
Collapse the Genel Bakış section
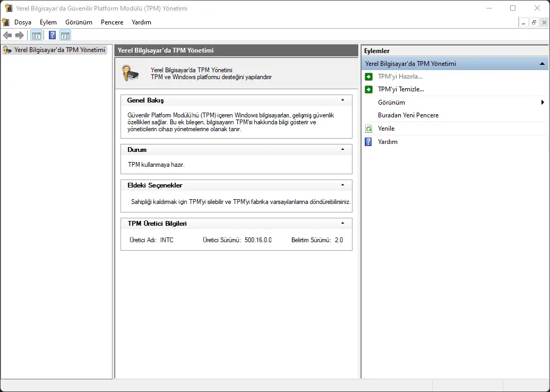click(343, 100)
